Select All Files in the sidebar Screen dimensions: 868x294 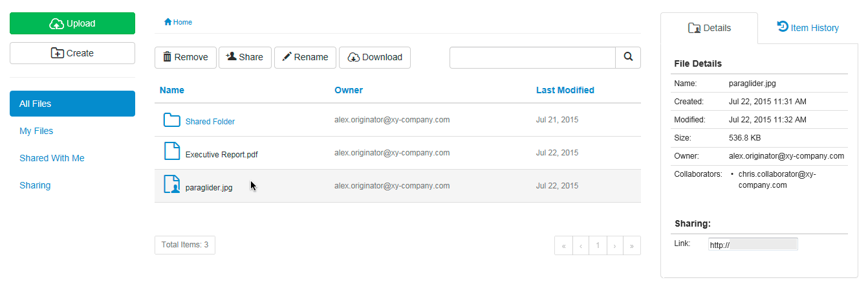[x=72, y=104]
